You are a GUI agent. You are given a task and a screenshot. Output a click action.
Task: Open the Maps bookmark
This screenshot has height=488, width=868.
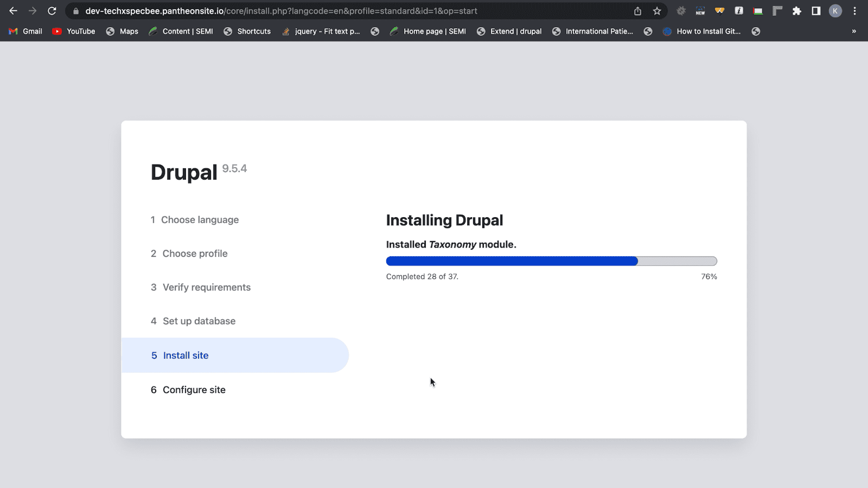[122, 31]
